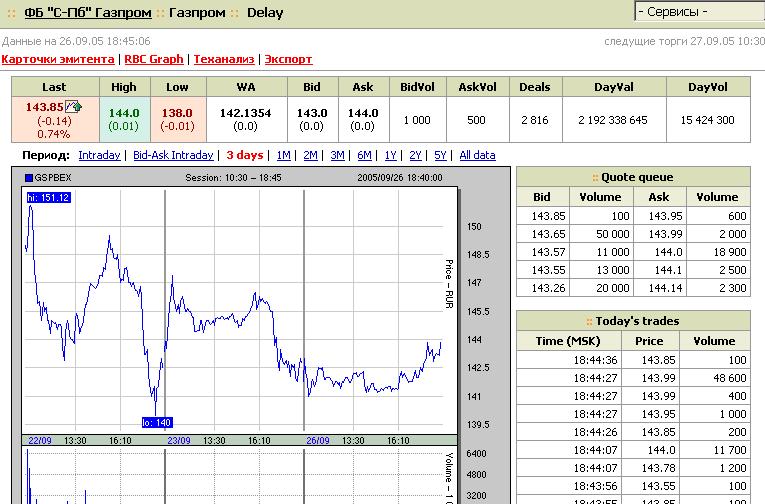The width and height of the screenshot is (765, 504).
Task: Open the Теханализ link
Action: pyautogui.click(x=224, y=59)
